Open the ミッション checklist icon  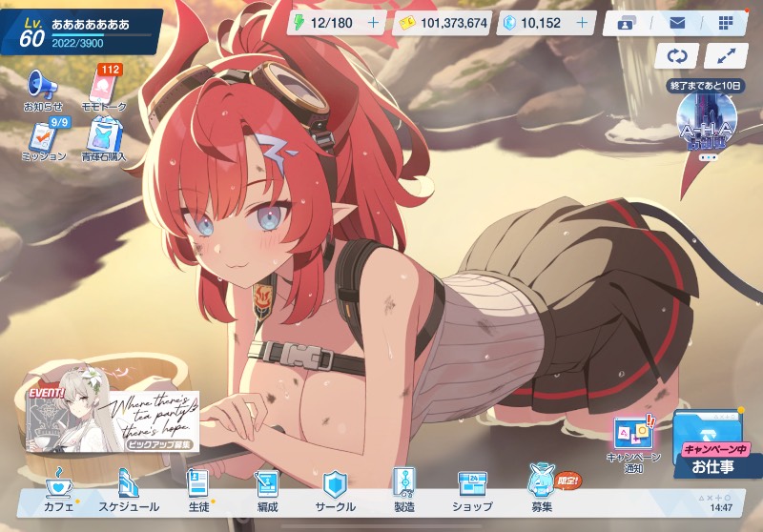44,139
